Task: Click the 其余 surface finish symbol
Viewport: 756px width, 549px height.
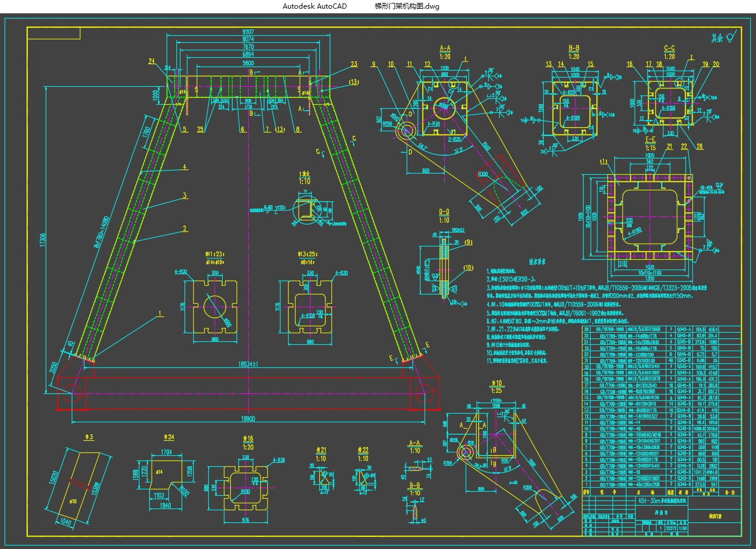Action: (724, 39)
